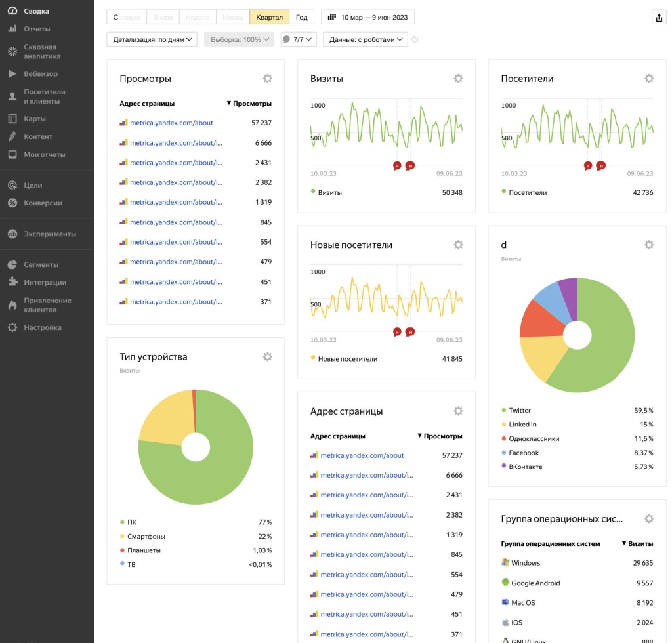The width and height of the screenshot is (672, 643).
Task: Open Вебвизор in the sidebar
Action: 41,74
